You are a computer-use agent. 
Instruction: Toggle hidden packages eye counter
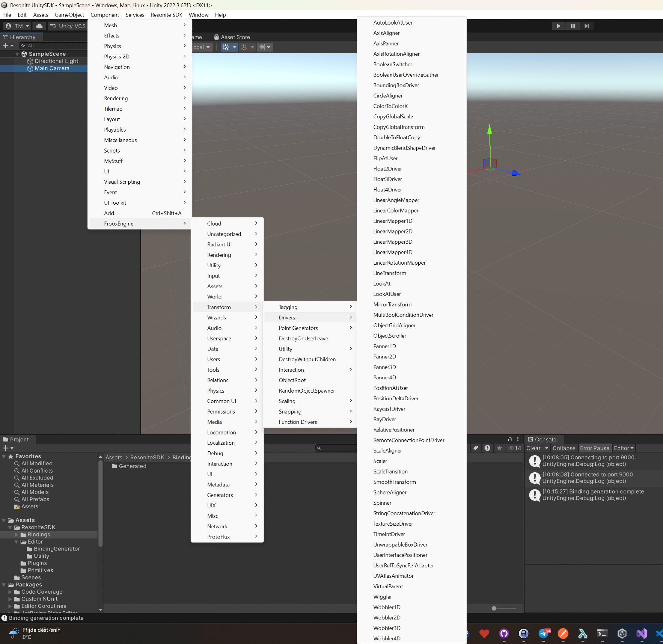(x=514, y=448)
